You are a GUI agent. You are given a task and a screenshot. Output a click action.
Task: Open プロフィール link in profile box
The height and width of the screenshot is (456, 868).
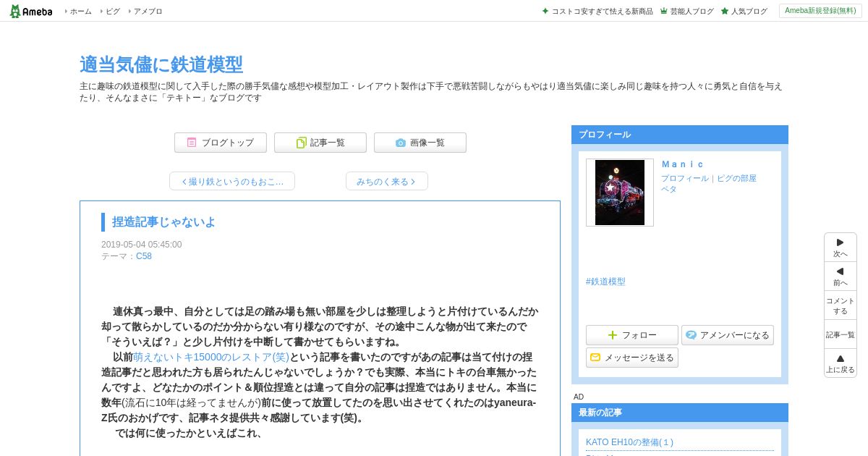pyautogui.click(x=684, y=178)
